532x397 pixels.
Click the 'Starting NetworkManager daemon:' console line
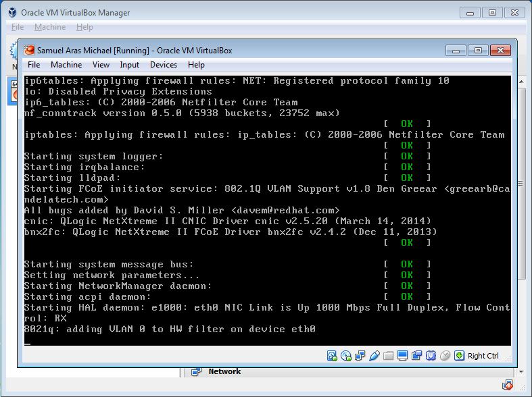[x=118, y=286]
